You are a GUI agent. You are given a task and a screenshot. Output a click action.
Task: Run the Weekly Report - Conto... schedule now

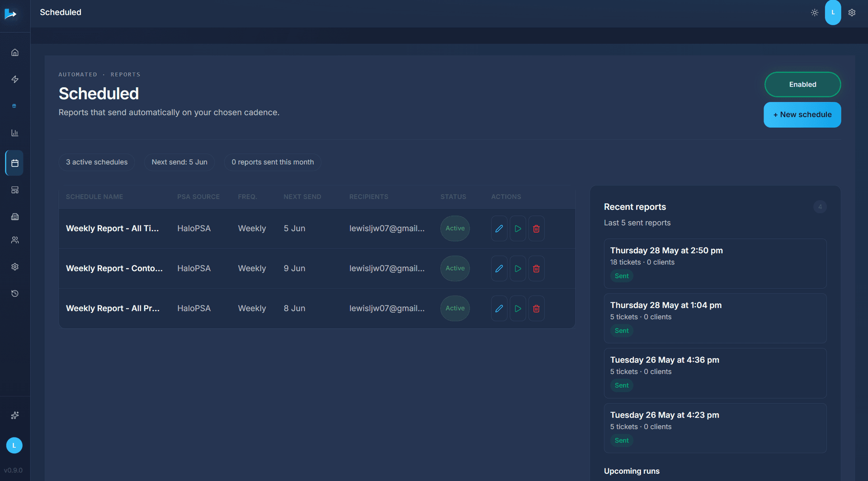[518, 268]
